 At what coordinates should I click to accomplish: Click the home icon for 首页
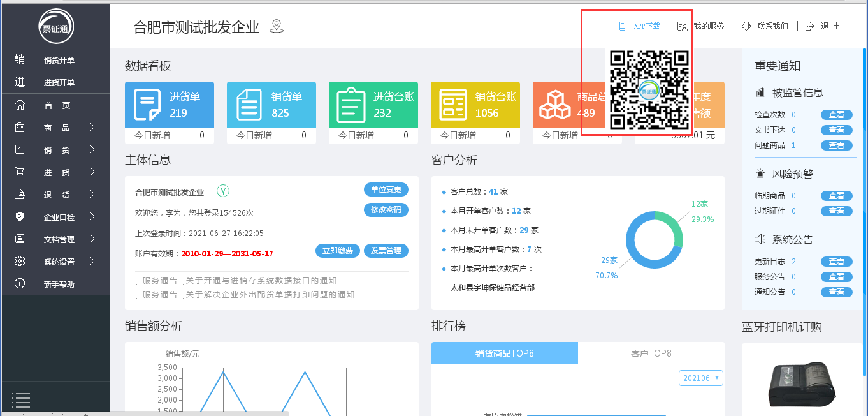[x=20, y=105]
